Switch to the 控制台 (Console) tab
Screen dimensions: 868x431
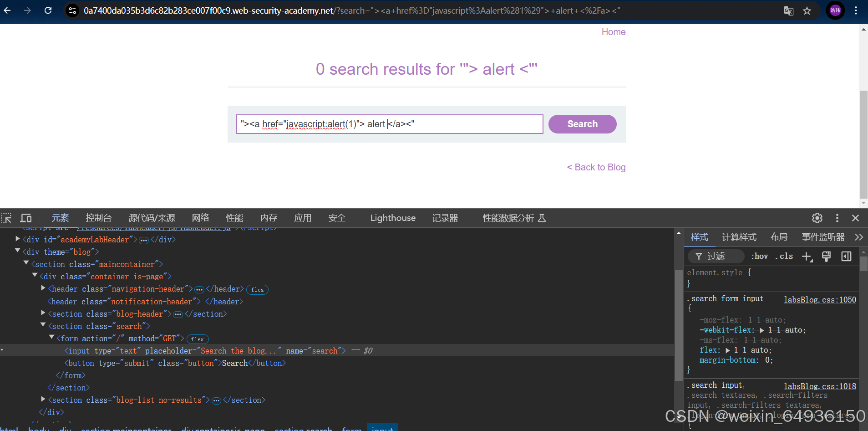pos(98,218)
